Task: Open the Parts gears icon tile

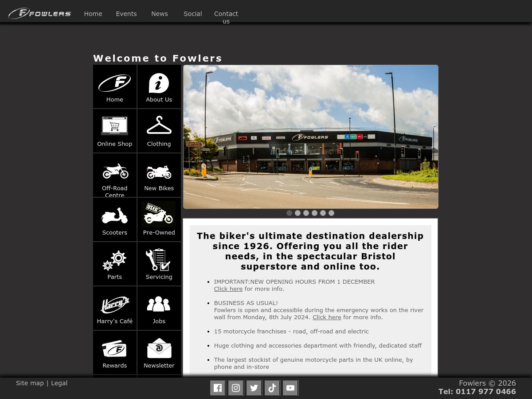Action: coord(115,264)
